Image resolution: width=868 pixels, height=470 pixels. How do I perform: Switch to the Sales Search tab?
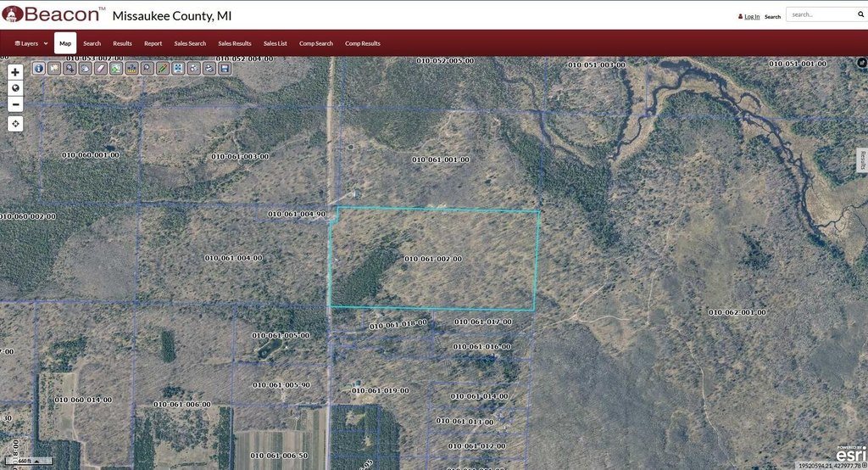(190, 43)
